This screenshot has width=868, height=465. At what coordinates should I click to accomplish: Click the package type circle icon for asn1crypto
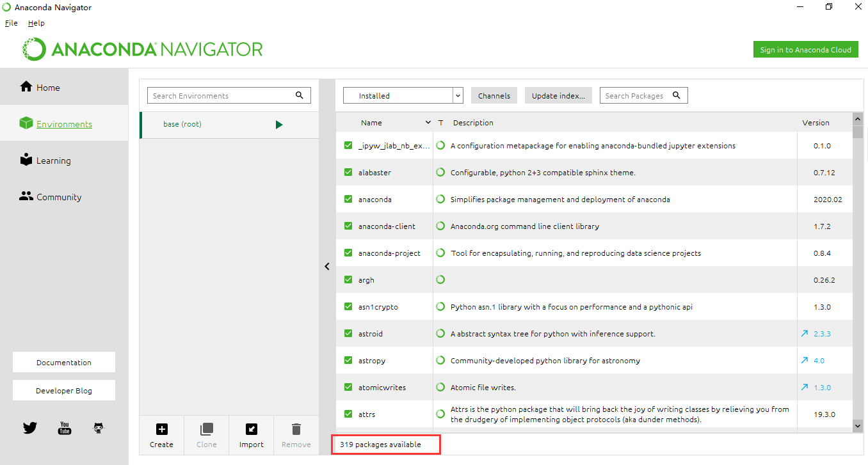[x=440, y=306]
